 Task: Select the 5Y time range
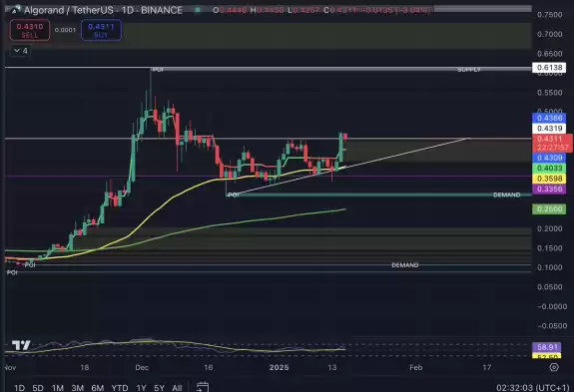click(x=160, y=388)
